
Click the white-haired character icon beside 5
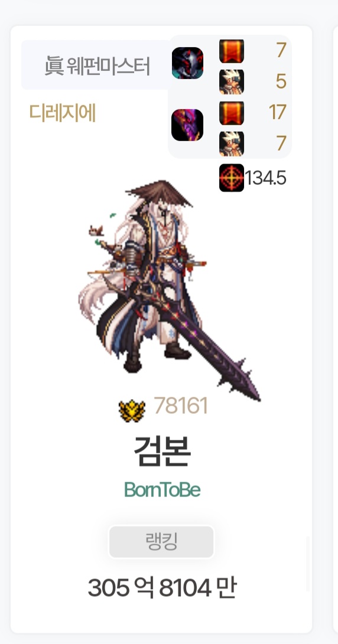click(232, 81)
